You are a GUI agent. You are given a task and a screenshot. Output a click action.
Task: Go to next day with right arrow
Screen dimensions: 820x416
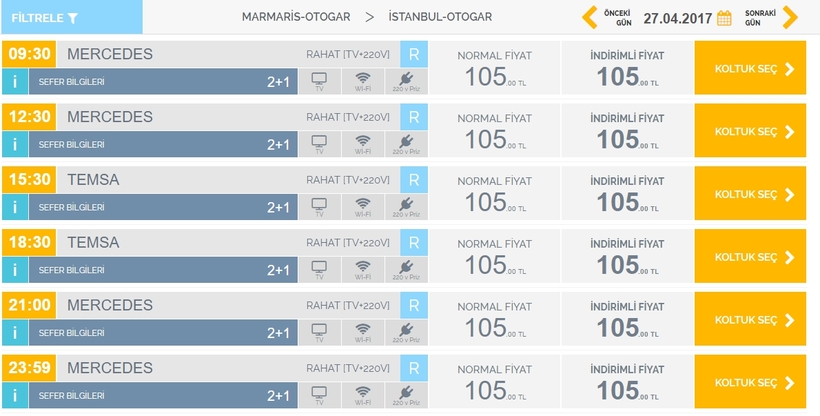click(x=790, y=17)
